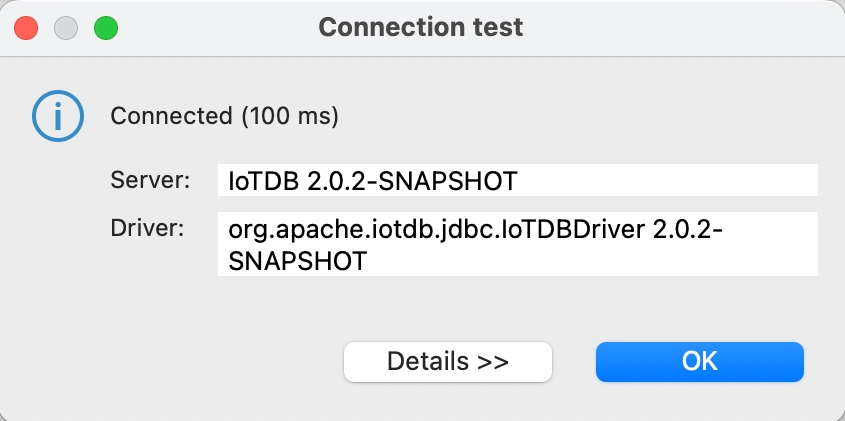The width and height of the screenshot is (845, 421).
Task: Click the gray minimize window button
Action: tap(66, 28)
